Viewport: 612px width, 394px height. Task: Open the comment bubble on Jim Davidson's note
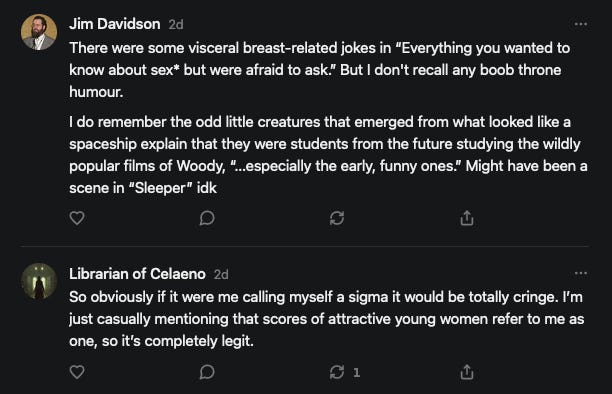point(207,218)
